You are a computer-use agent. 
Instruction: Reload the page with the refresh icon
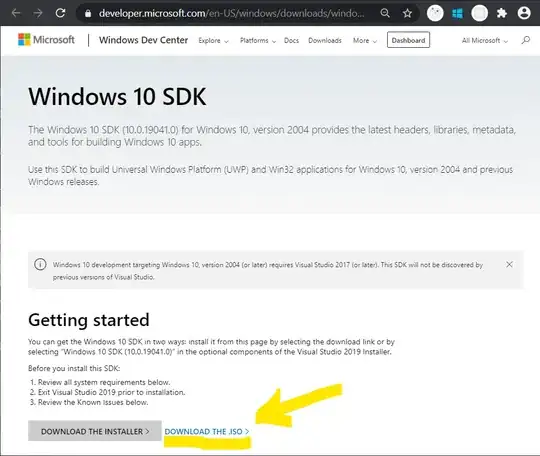[x=61, y=13]
